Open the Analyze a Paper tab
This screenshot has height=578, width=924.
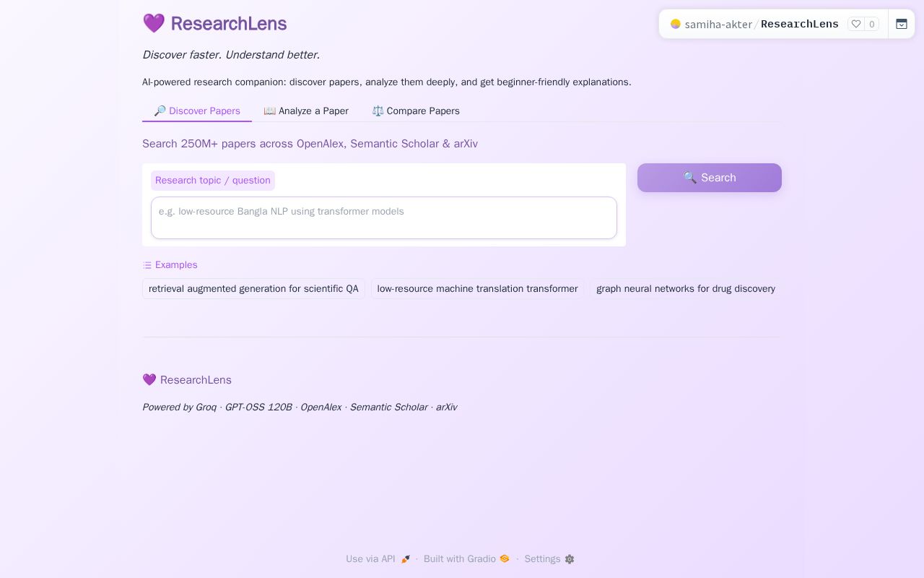tap(306, 111)
